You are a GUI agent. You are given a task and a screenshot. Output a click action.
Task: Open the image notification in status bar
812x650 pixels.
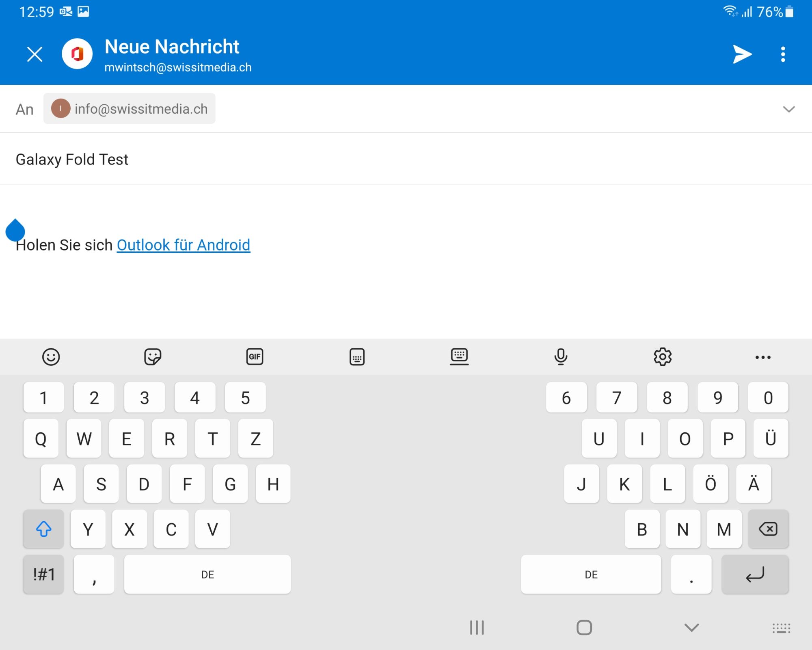click(83, 11)
